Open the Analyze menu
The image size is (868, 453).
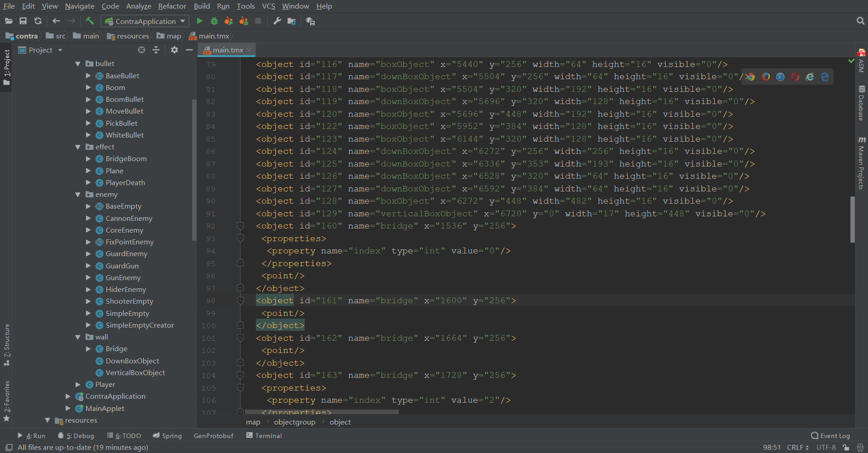(x=138, y=6)
